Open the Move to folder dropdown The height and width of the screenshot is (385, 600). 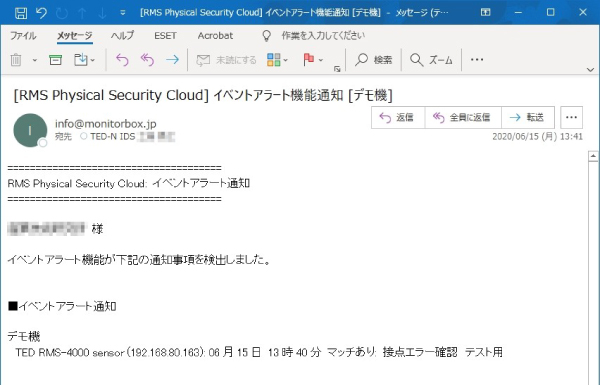click(x=84, y=60)
